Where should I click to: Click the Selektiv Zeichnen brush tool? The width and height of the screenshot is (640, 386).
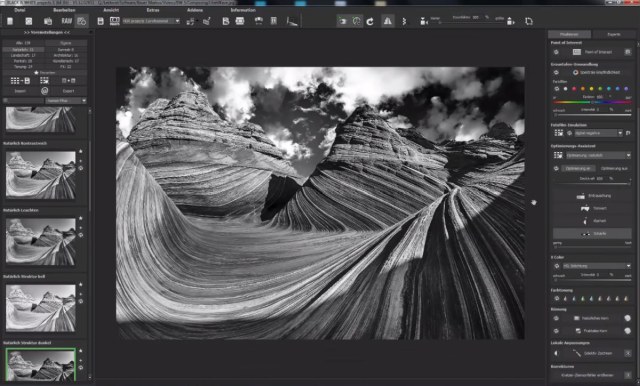click(592, 353)
